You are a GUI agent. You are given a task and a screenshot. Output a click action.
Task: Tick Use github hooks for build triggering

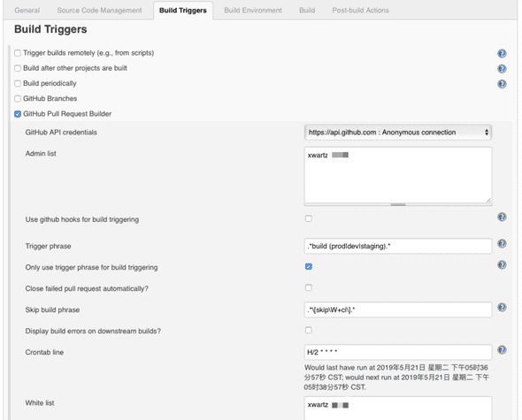point(309,218)
